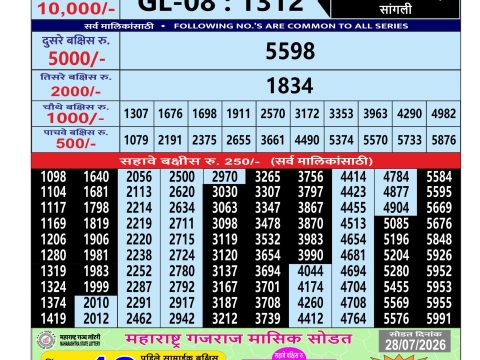Click sixth prize number 5991

tap(439, 319)
